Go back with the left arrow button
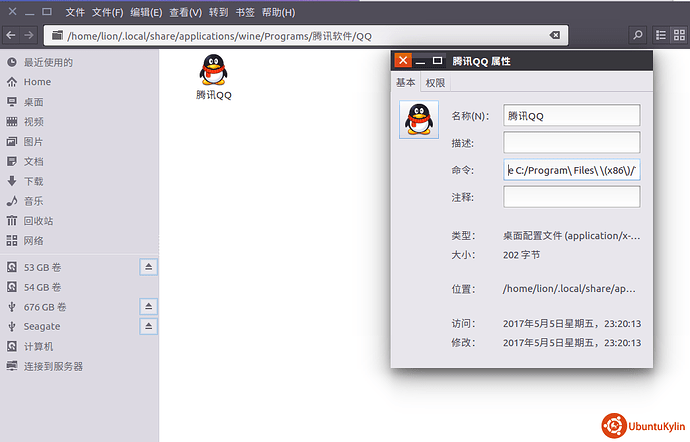Screen dimensions: 690x442 click(x=11, y=35)
